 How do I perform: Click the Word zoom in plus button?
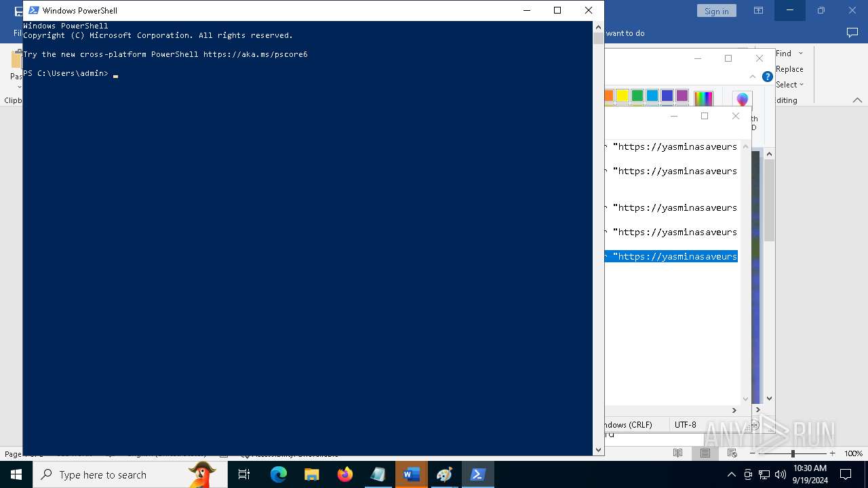coord(832,453)
